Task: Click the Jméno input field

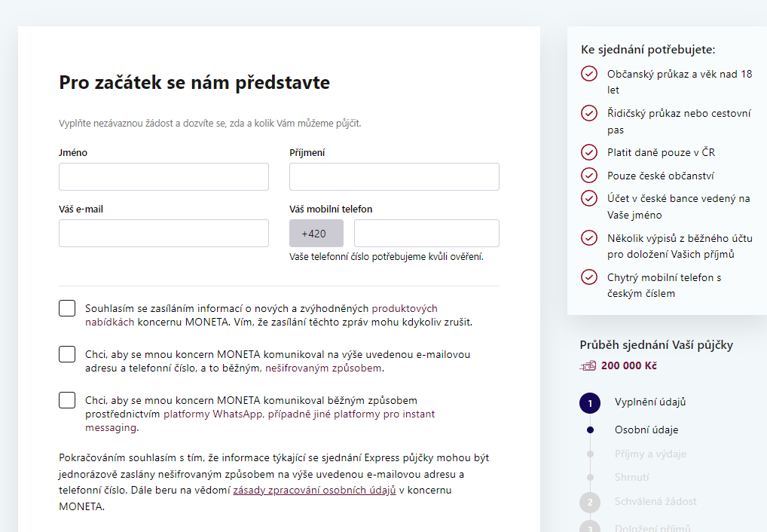Action: click(163, 176)
